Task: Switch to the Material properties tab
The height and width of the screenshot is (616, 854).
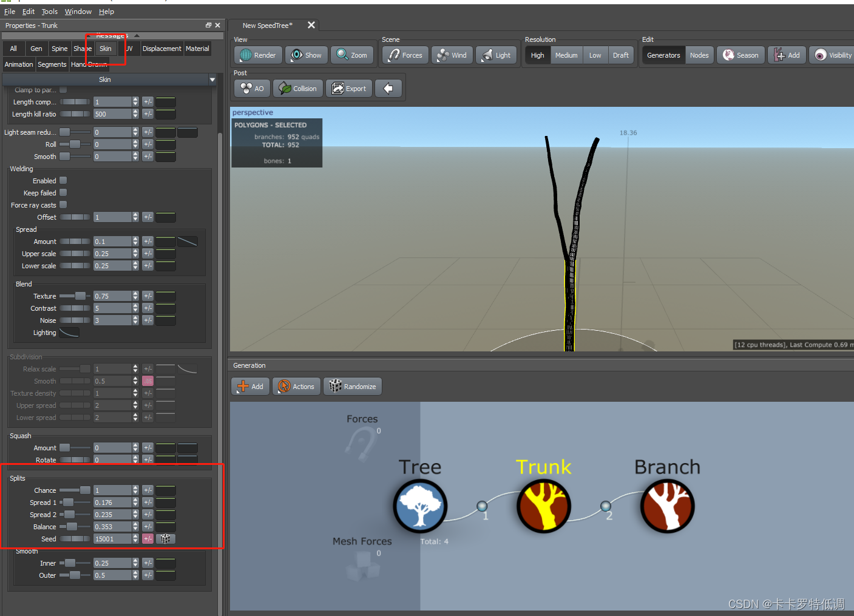Action: pos(197,49)
